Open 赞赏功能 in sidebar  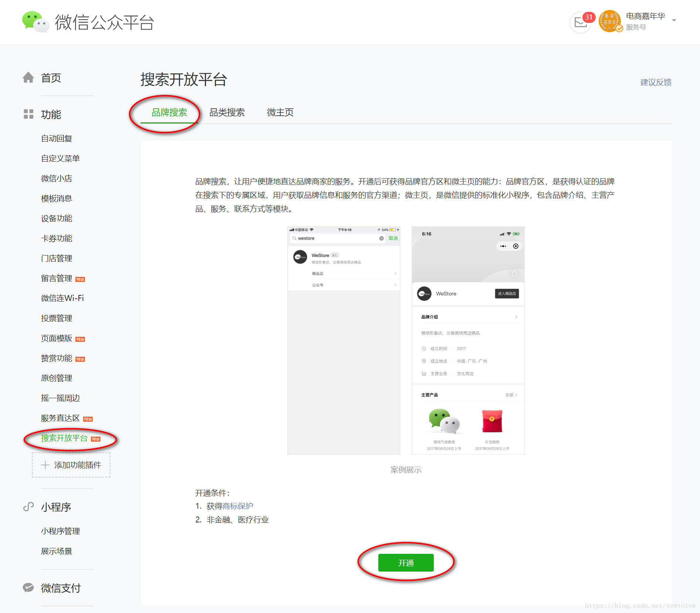(x=57, y=358)
